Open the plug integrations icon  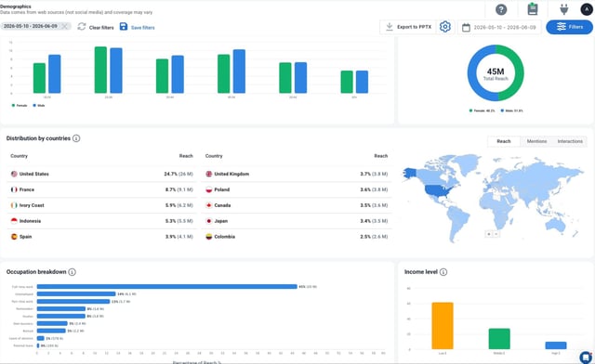click(x=564, y=9)
